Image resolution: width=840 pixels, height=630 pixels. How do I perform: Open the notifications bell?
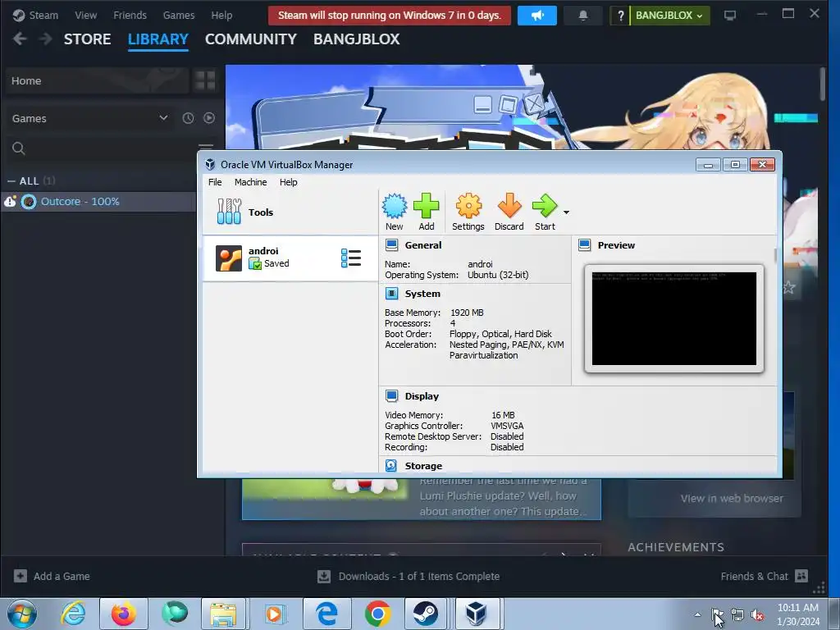(x=583, y=16)
